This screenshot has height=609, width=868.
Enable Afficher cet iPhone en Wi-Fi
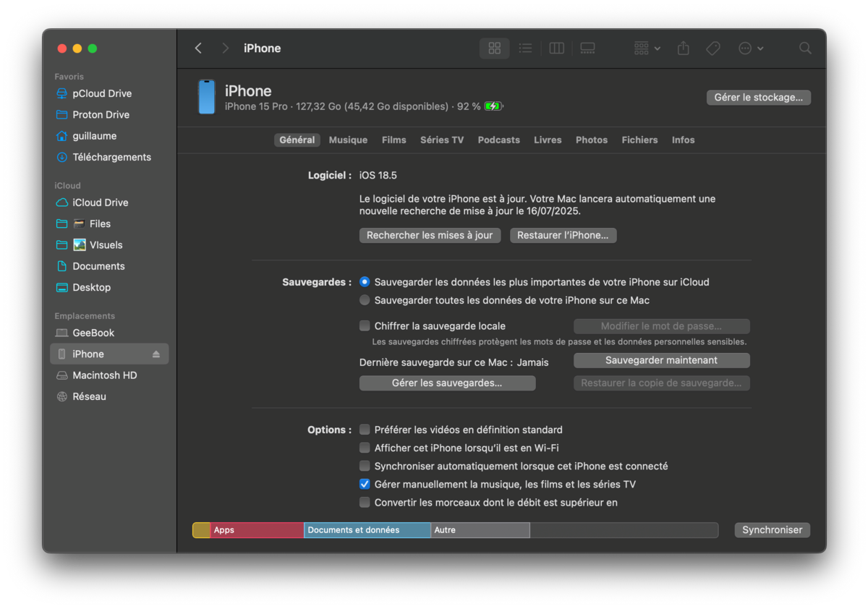pos(365,448)
